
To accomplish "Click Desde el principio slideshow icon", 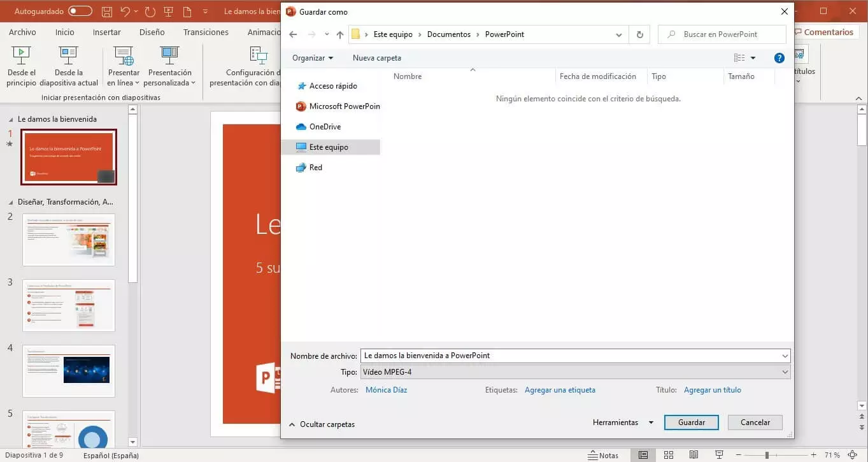I will pyautogui.click(x=22, y=56).
